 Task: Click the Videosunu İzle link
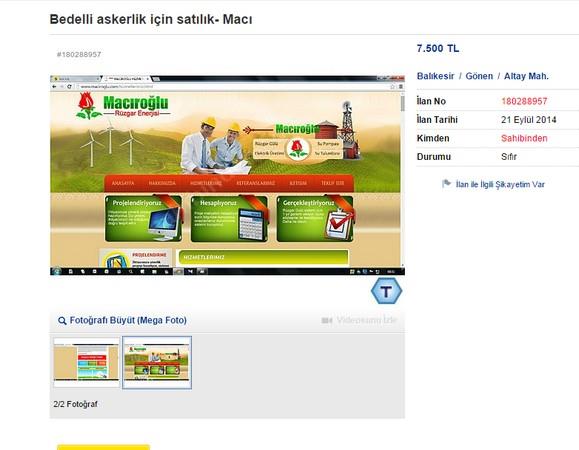pos(366,320)
